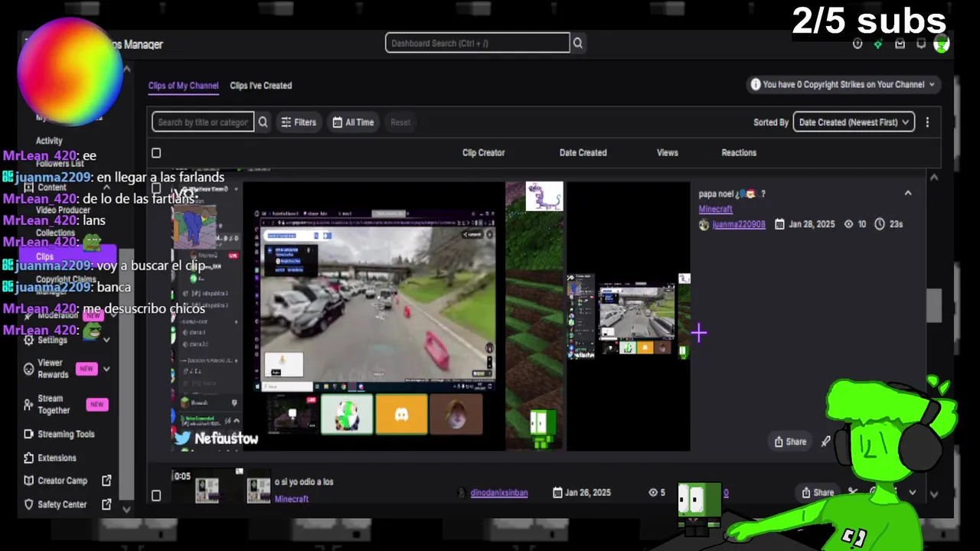This screenshot has width=980, height=551.
Task: Click the green Bits diamond icon
Action: coord(878,44)
